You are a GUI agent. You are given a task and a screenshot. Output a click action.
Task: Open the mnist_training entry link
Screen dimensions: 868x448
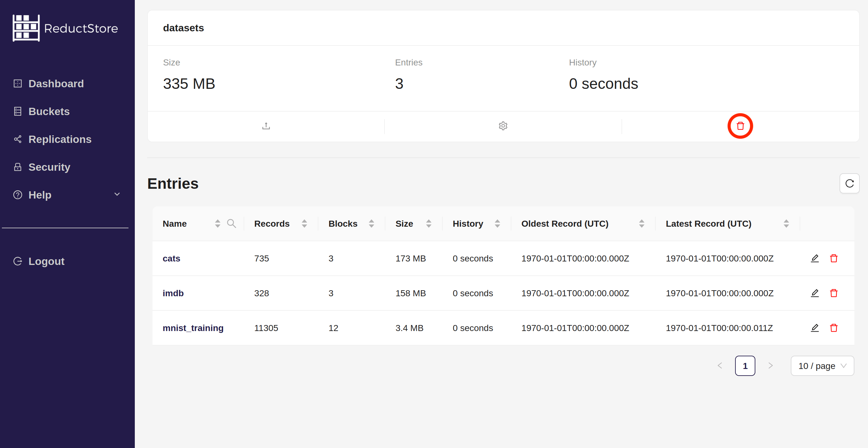(x=193, y=328)
